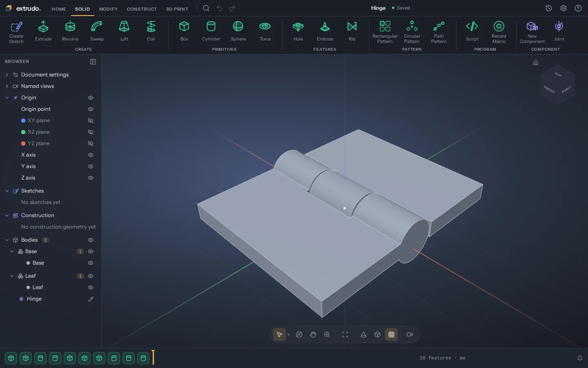The image size is (588, 368).
Task: Select the Create Sketch tool
Action: click(x=16, y=32)
